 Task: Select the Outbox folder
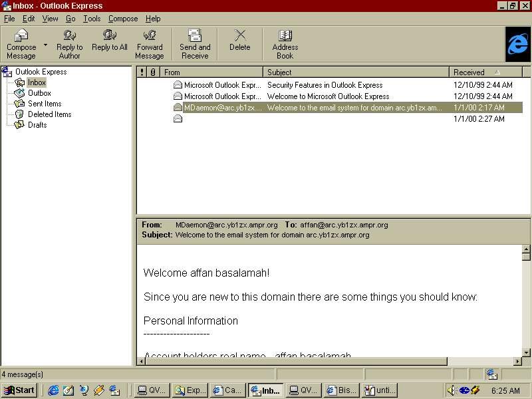(x=39, y=93)
